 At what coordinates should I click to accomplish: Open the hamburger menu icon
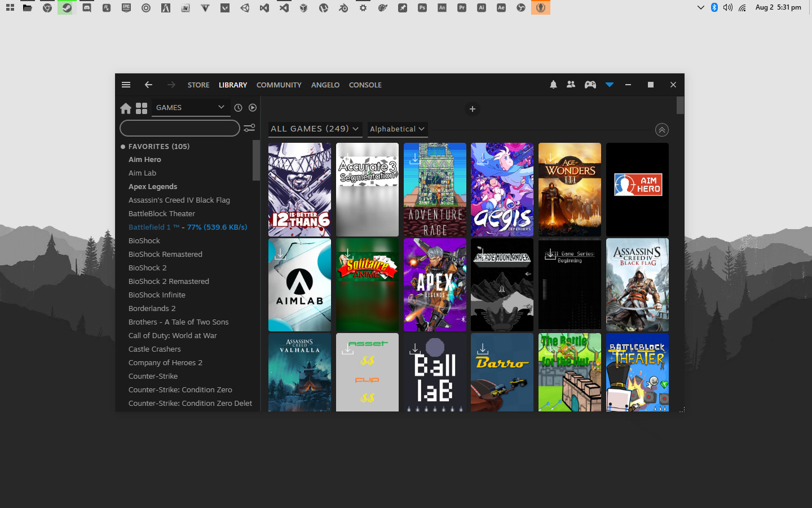tap(126, 84)
